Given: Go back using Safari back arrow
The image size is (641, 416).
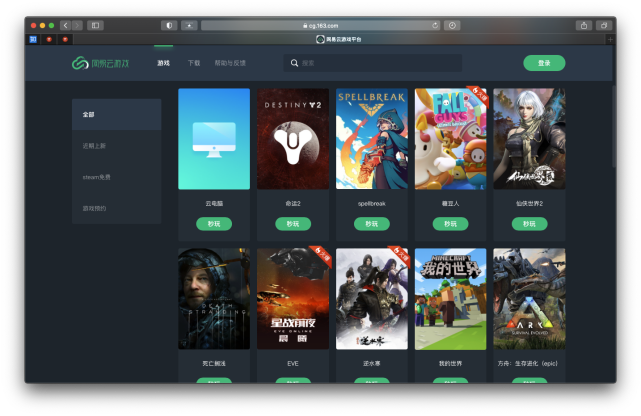Looking at the screenshot, I should (x=65, y=25).
